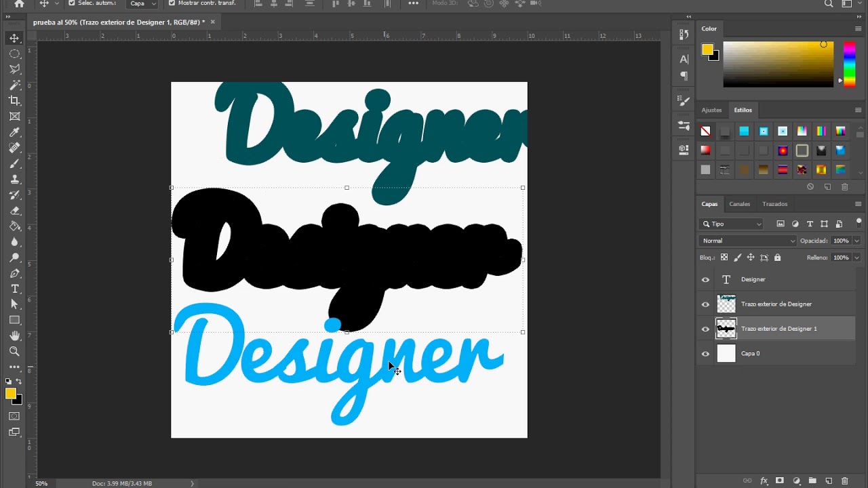Select the Path Selection tool
Screen dimensions: 868x488
[x=14, y=304]
